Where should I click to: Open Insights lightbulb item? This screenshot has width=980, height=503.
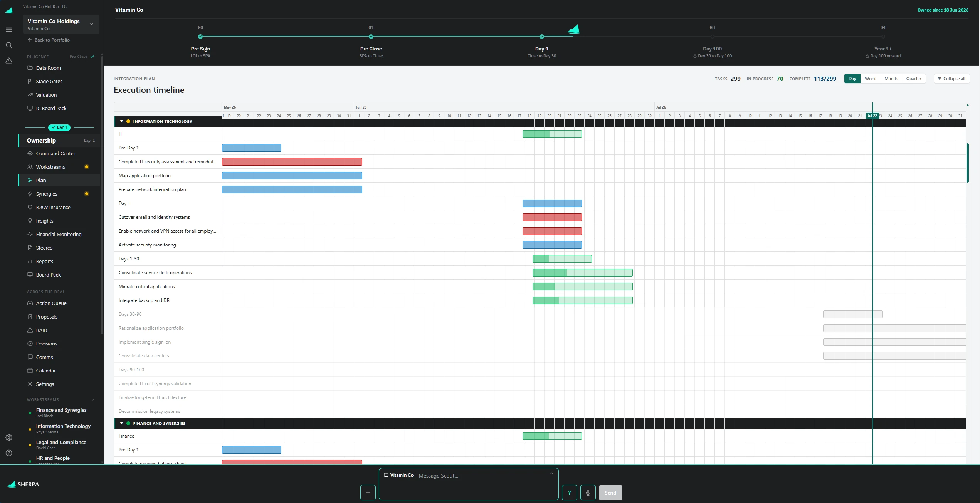click(x=59, y=221)
